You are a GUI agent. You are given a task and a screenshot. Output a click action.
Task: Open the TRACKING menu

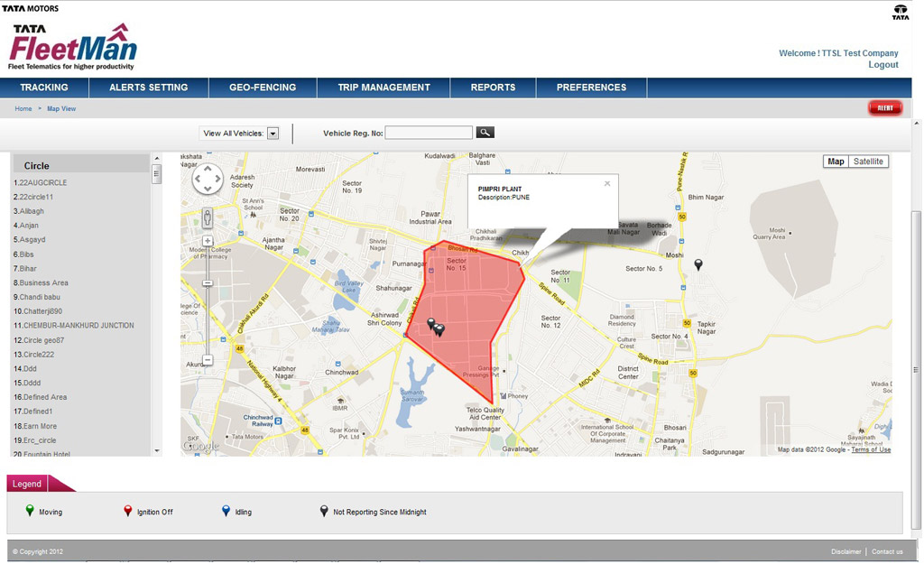click(x=44, y=88)
